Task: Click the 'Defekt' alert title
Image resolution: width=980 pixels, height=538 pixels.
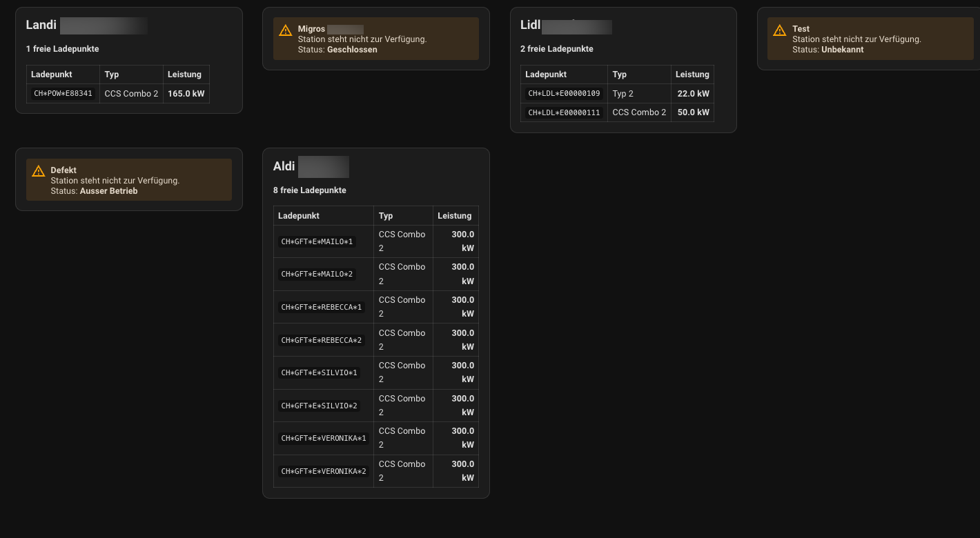Action: click(63, 170)
